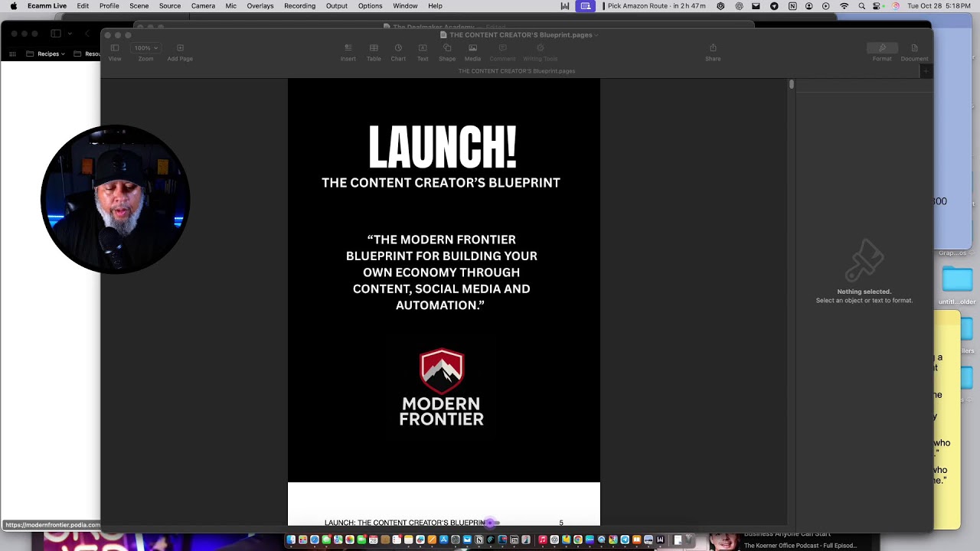
Task: Open the Mic menu
Action: point(231,6)
